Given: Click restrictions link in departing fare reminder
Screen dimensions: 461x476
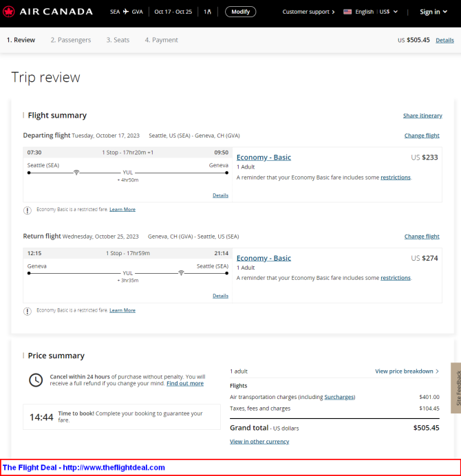Looking at the screenshot, I should [396, 177].
